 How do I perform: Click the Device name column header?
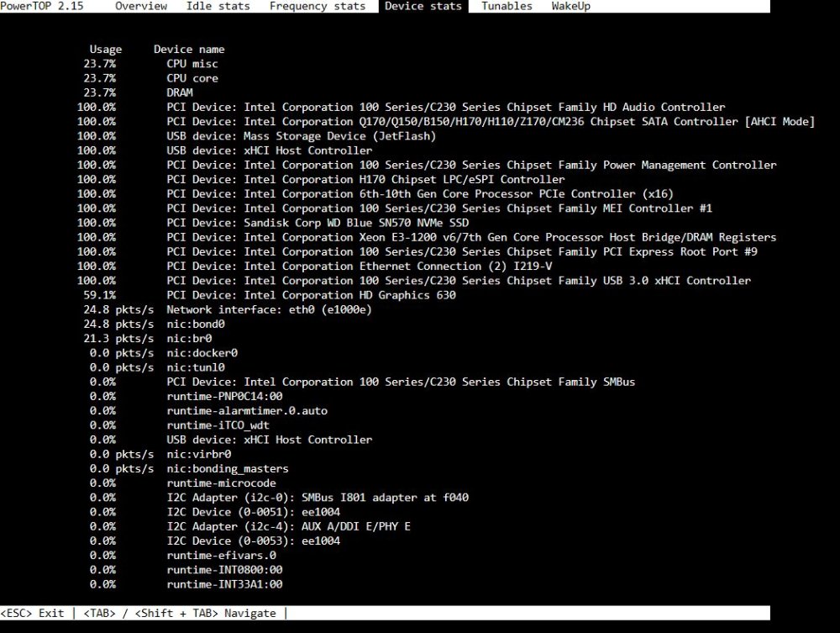tap(189, 50)
